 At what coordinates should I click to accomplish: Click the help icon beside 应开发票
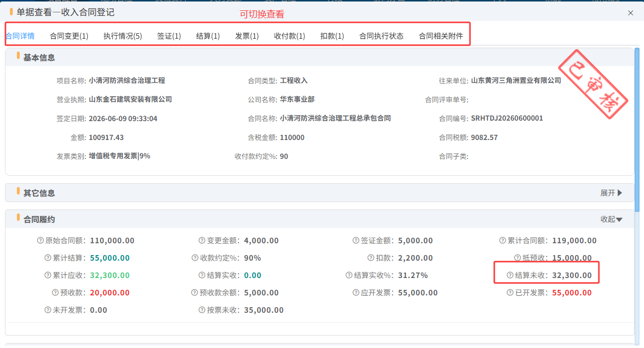coord(356,292)
